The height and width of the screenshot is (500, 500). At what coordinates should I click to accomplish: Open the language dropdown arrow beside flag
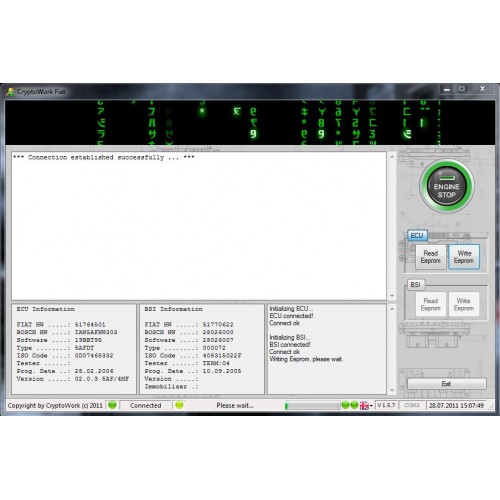coord(371,406)
